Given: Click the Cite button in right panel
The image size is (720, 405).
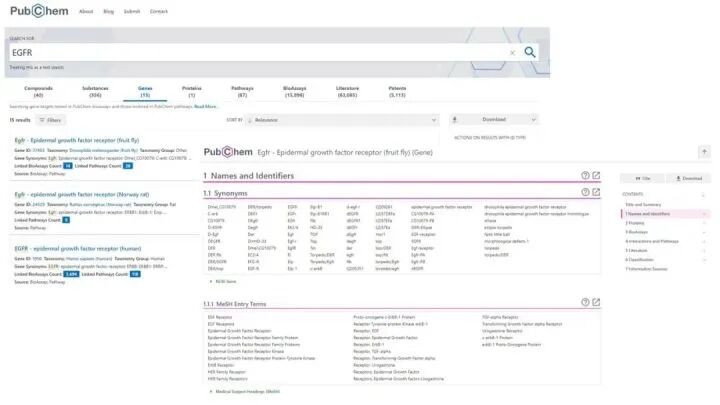Looking at the screenshot, I should (642, 178).
